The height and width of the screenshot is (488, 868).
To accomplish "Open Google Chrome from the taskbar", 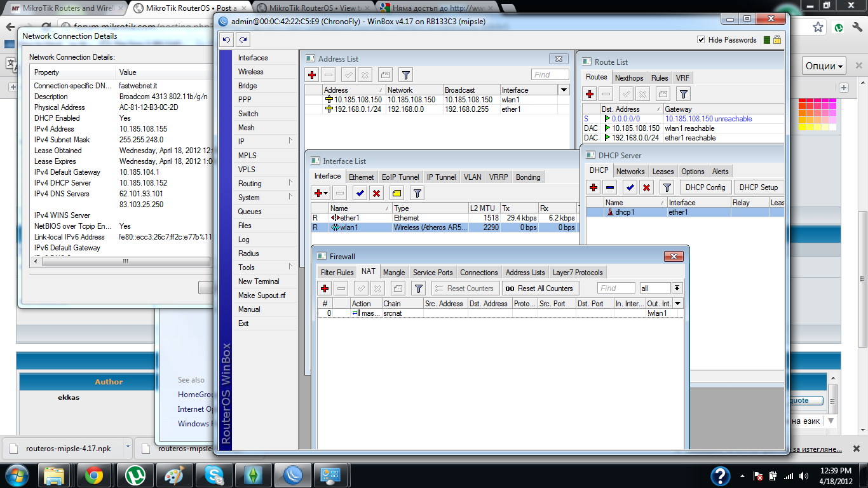I will click(94, 475).
